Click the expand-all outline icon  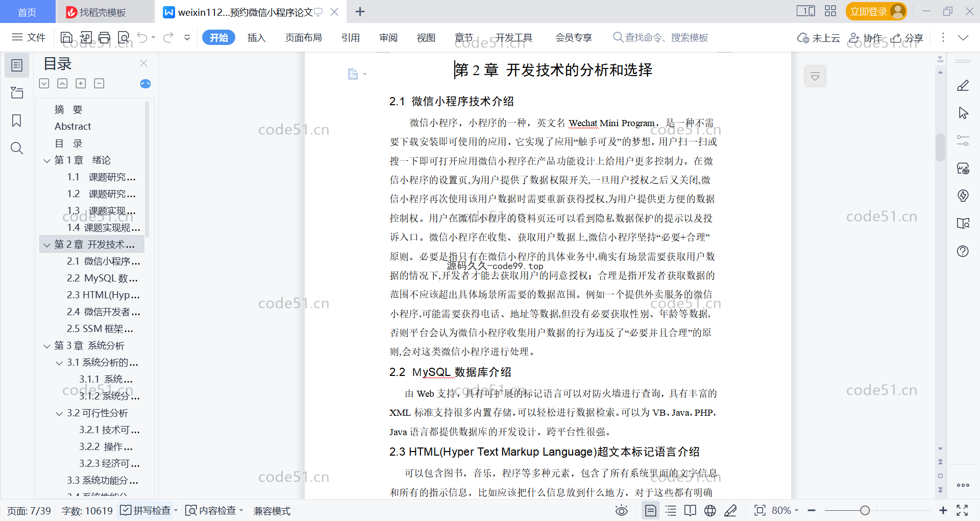click(44, 83)
